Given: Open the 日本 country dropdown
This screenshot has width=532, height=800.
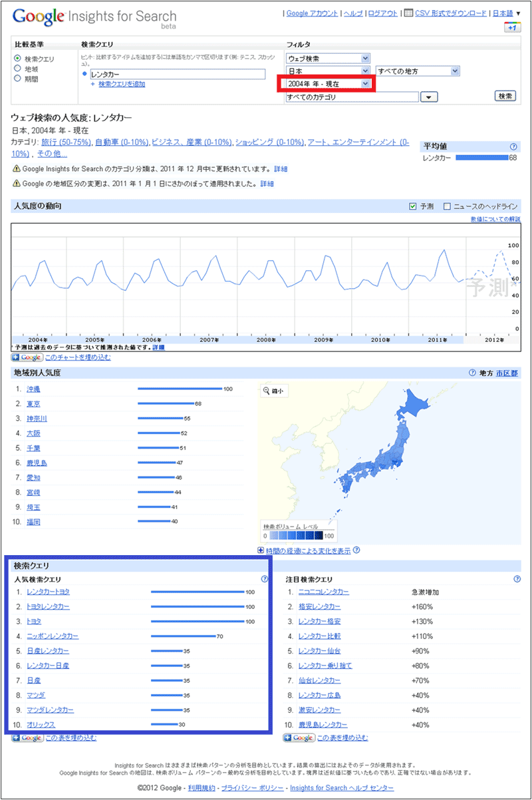Looking at the screenshot, I should [x=329, y=71].
